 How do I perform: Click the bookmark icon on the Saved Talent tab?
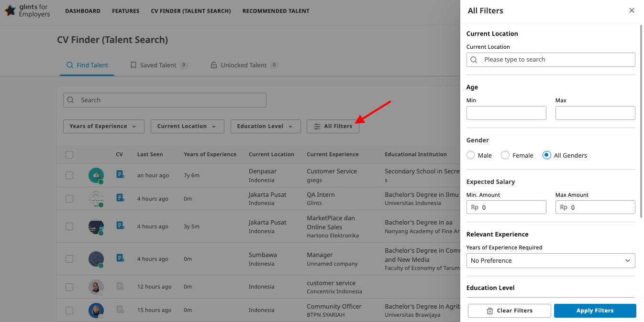click(x=133, y=64)
